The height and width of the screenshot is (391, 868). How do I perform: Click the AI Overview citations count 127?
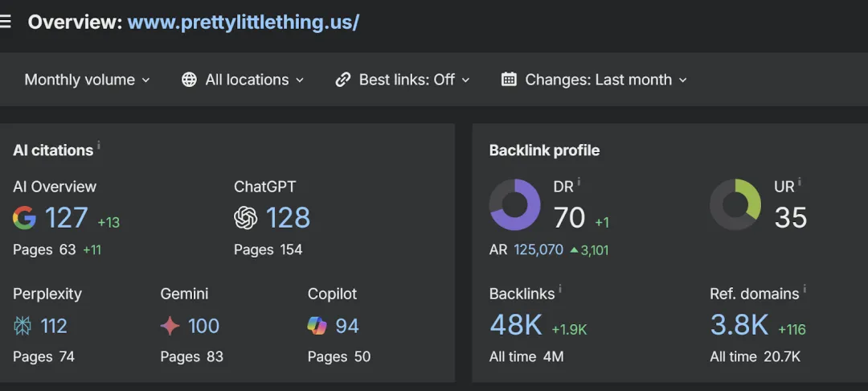point(66,218)
